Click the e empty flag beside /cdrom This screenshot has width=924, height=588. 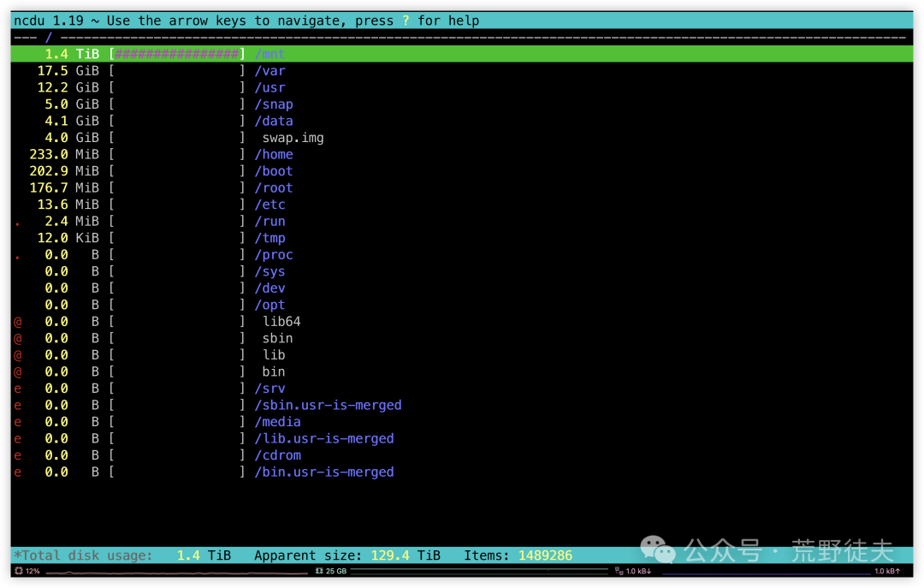tap(18, 455)
